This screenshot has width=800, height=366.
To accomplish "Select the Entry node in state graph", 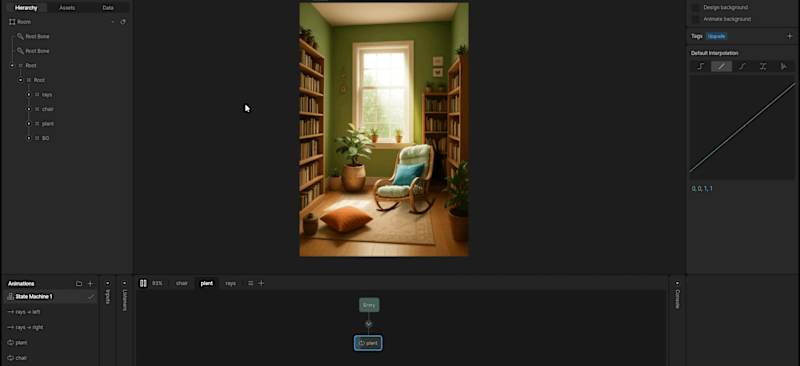I will pos(369,305).
